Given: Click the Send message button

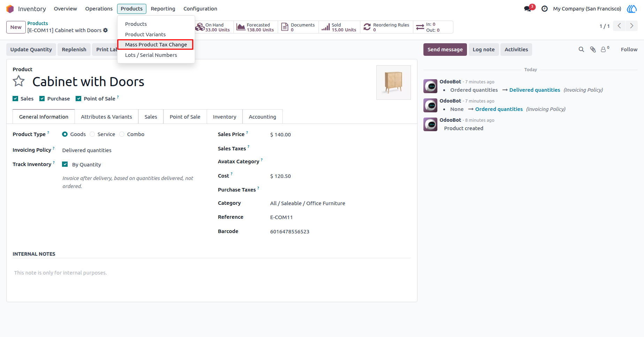Looking at the screenshot, I should [x=445, y=50].
